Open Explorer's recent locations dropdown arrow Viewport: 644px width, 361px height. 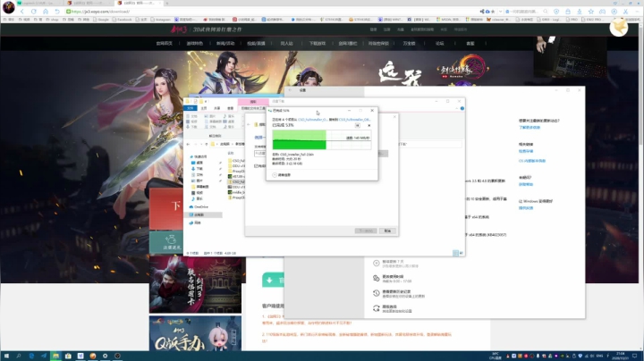(x=201, y=144)
